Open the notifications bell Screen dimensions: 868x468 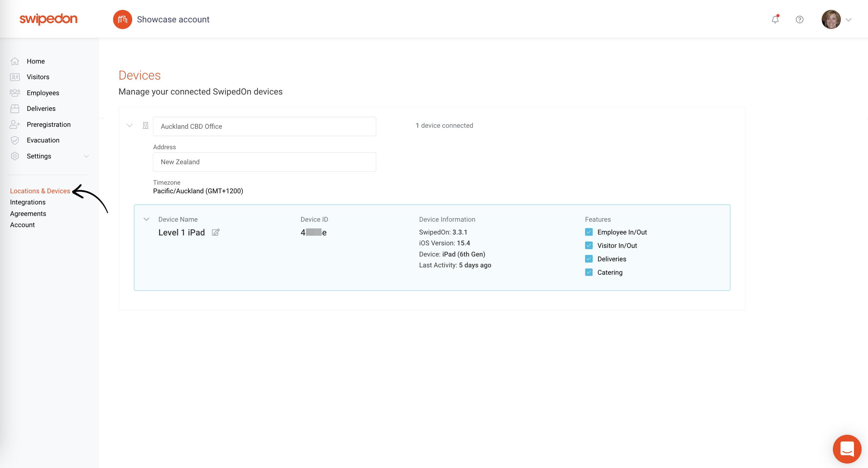pos(775,19)
